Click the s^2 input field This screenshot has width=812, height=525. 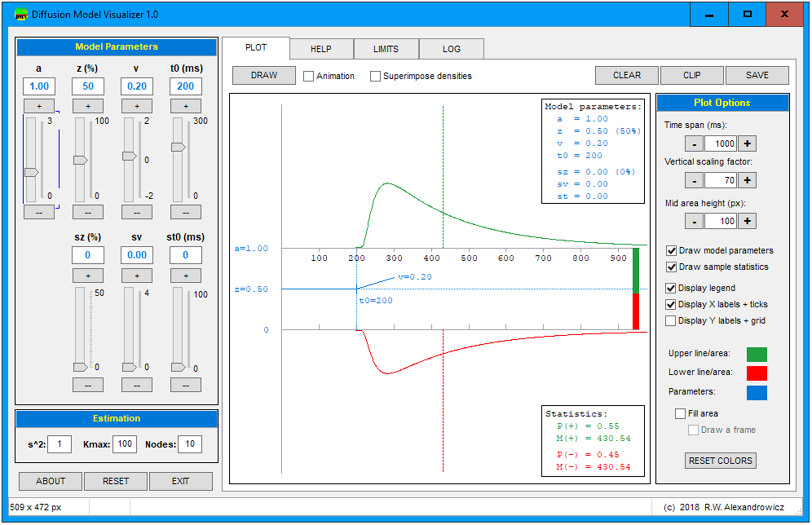(60, 444)
